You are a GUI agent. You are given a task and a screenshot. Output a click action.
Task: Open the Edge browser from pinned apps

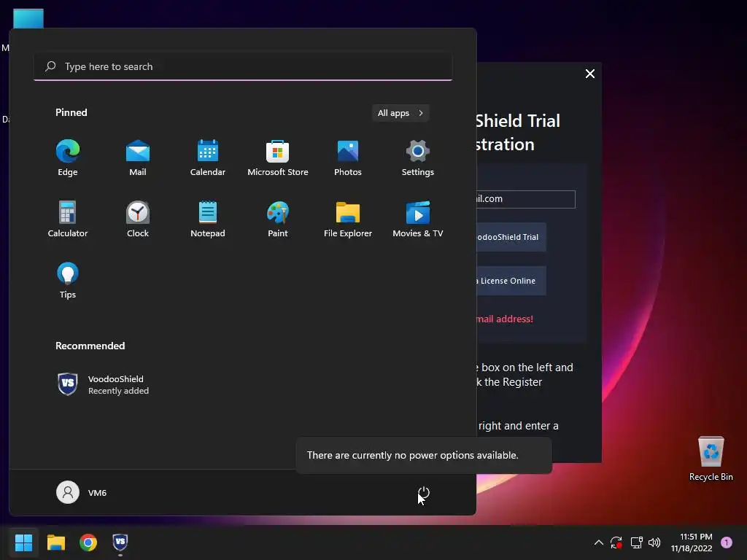[68, 158]
